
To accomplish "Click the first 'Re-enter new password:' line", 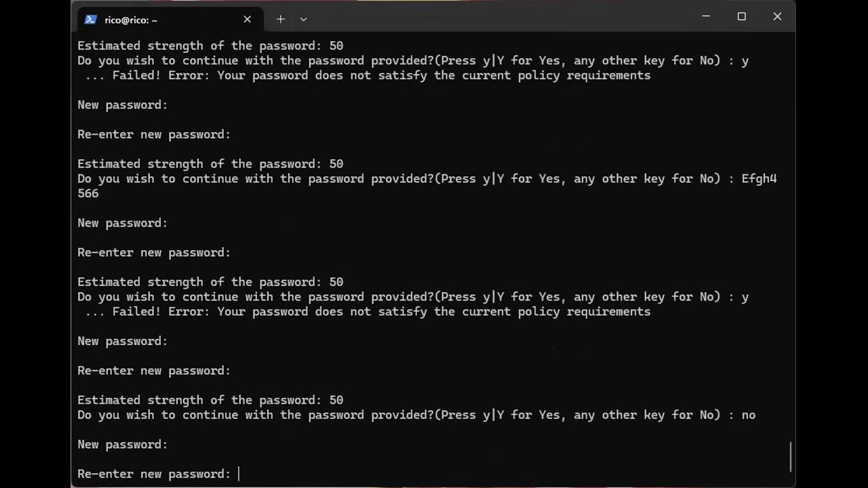I will point(154,135).
